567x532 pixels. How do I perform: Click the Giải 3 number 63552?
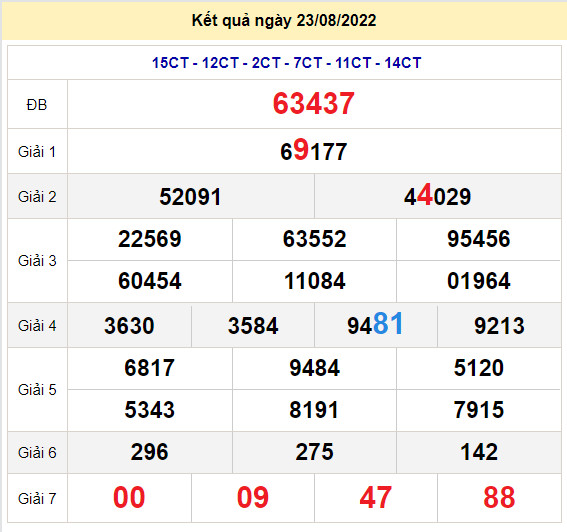click(314, 239)
